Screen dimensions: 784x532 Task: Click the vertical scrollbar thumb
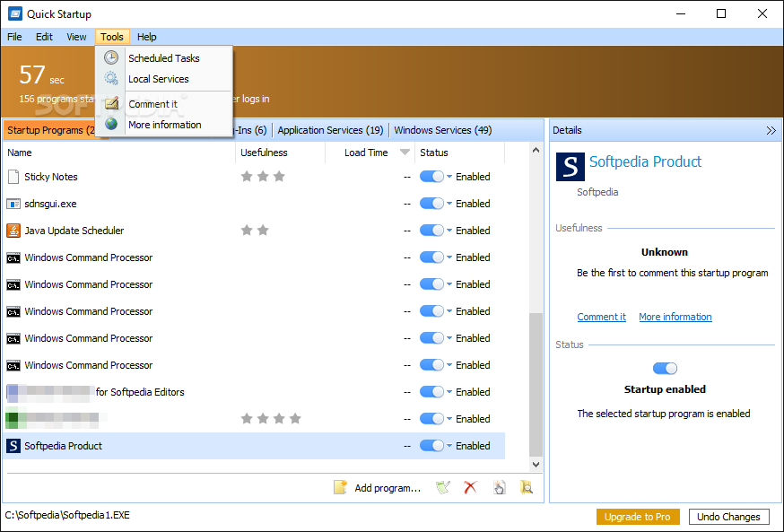(x=536, y=385)
